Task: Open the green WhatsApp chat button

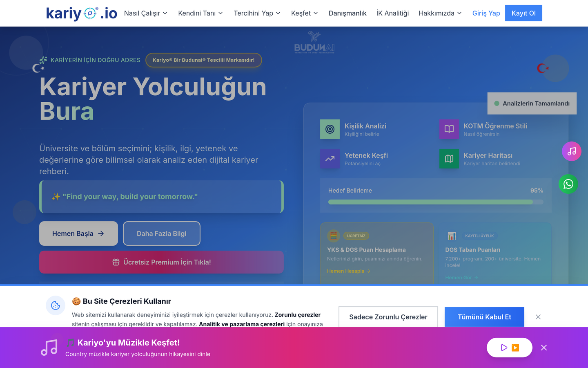Action: click(x=568, y=184)
